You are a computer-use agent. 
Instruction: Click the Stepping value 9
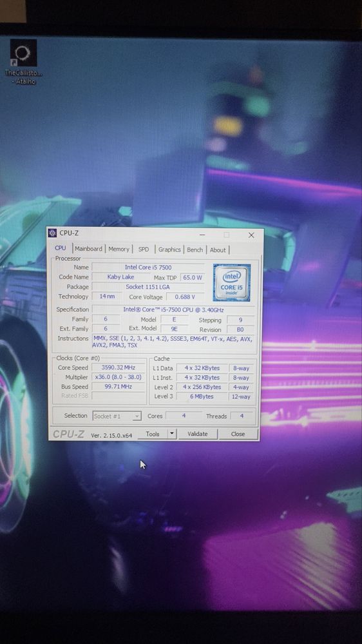(240, 320)
